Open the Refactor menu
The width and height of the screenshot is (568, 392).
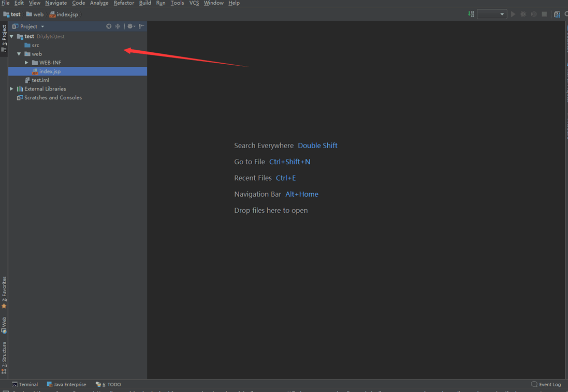(124, 3)
